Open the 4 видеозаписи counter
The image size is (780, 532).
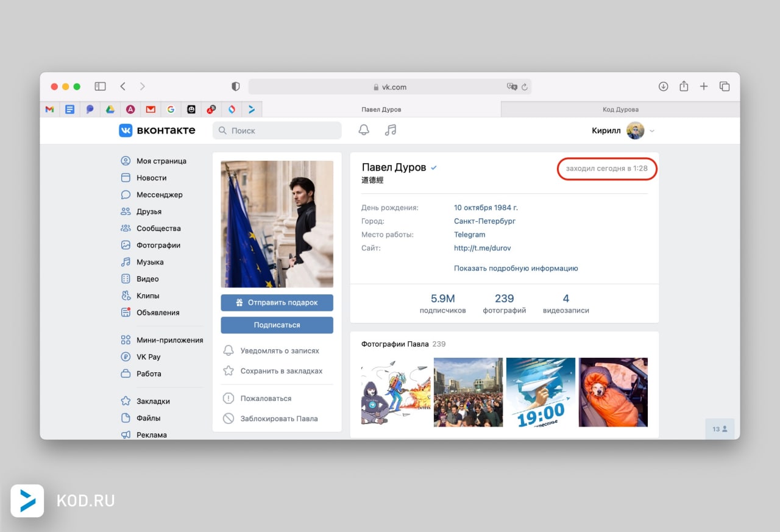[566, 303]
